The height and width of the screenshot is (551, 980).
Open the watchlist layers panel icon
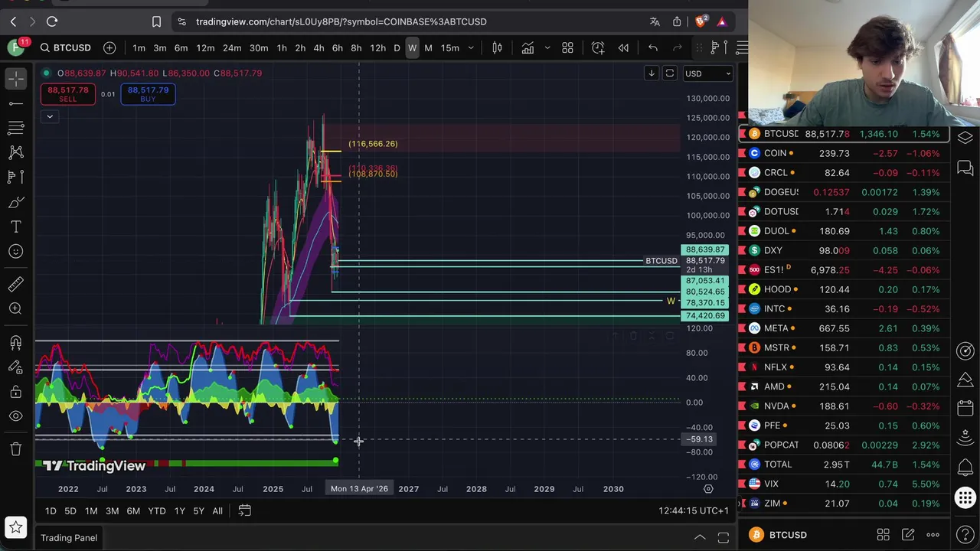(965, 138)
